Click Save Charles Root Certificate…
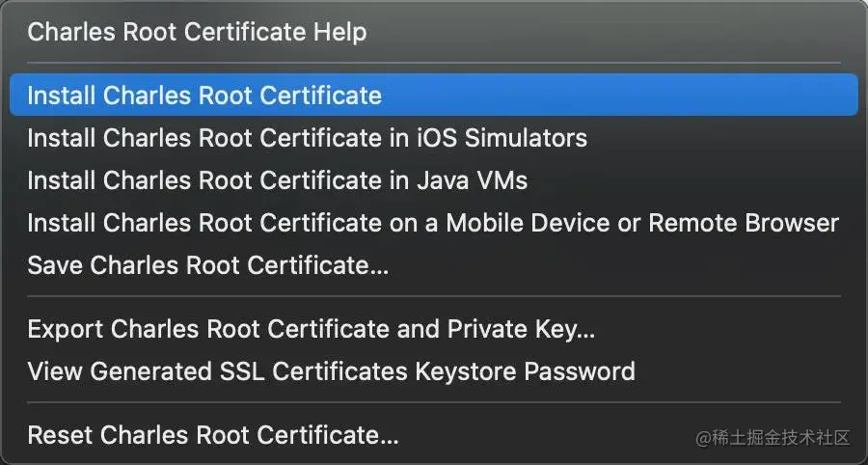868x465 pixels. (x=433, y=265)
